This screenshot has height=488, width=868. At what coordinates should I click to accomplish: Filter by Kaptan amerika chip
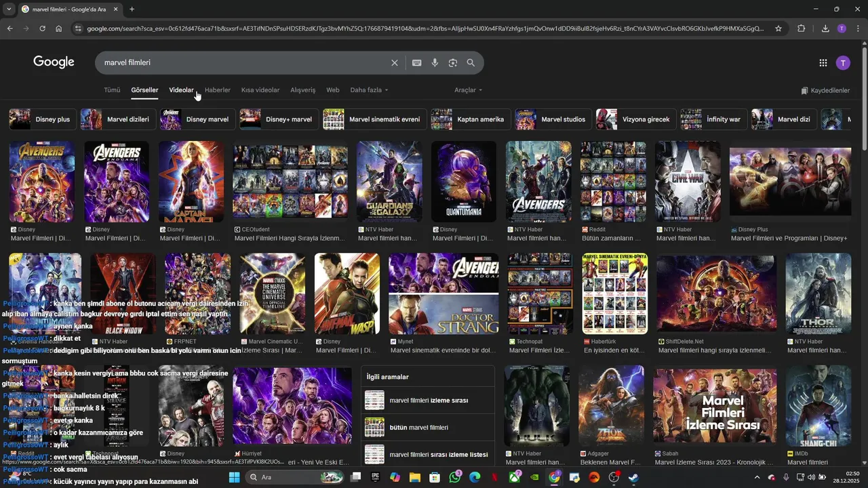(470, 119)
